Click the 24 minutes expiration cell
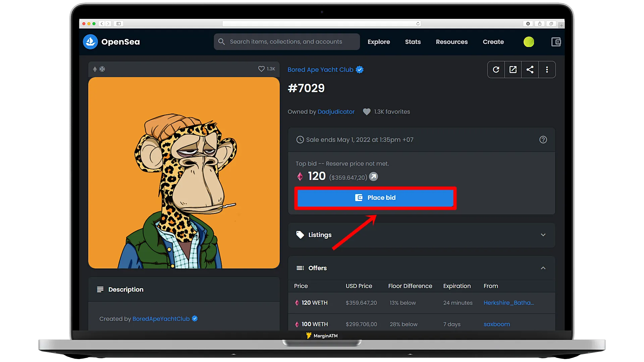The width and height of the screenshot is (644, 362). click(458, 303)
